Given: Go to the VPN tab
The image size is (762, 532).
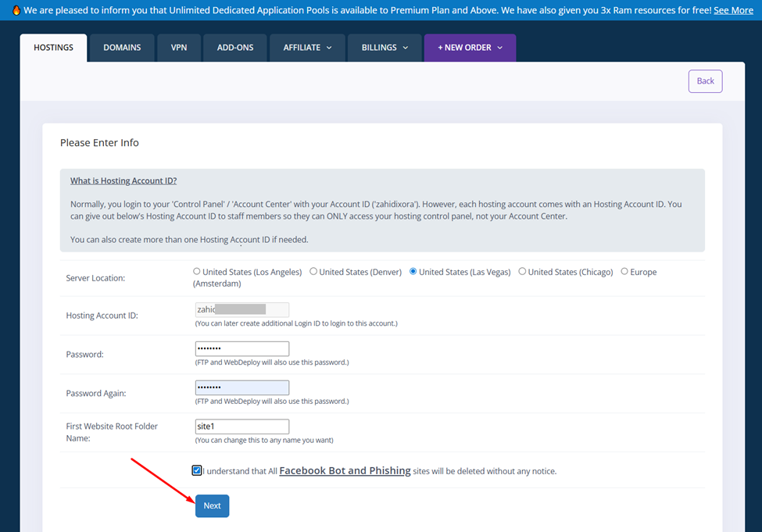Looking at the screenshot, I should [178, 48].
